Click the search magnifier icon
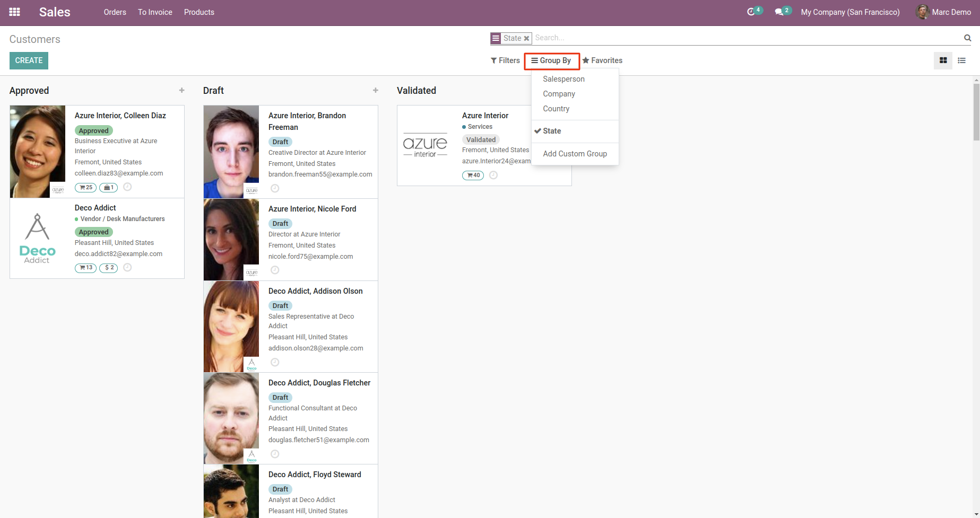This screenshot has height=518, width=980. tap(967, 38)
